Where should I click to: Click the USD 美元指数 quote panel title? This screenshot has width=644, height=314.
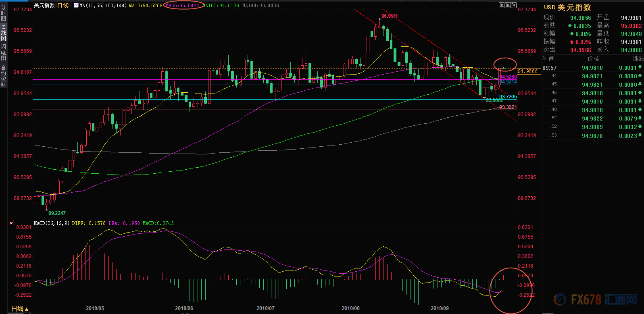click(567, 7)
